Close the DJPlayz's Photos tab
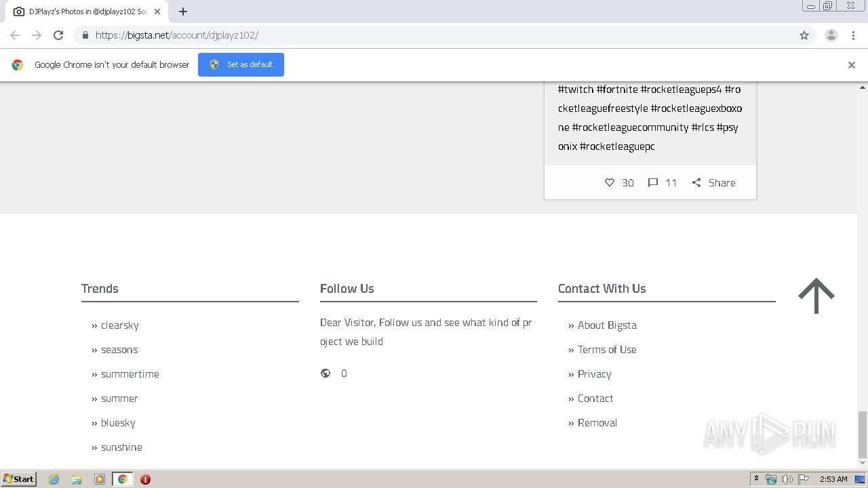The height and width of the screenshot is (488, 868). click(x=157, y=12)
